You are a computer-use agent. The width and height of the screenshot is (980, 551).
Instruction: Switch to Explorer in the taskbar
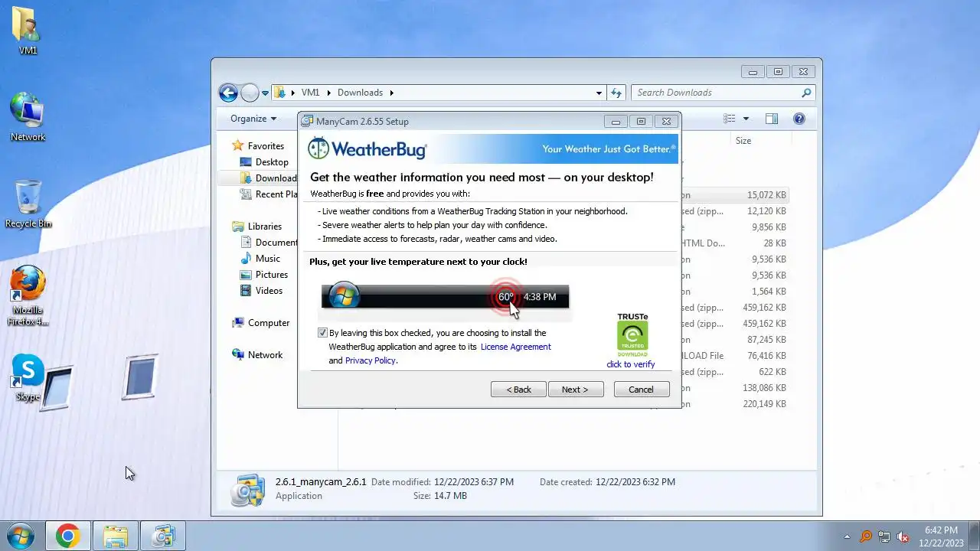(116, 536)
